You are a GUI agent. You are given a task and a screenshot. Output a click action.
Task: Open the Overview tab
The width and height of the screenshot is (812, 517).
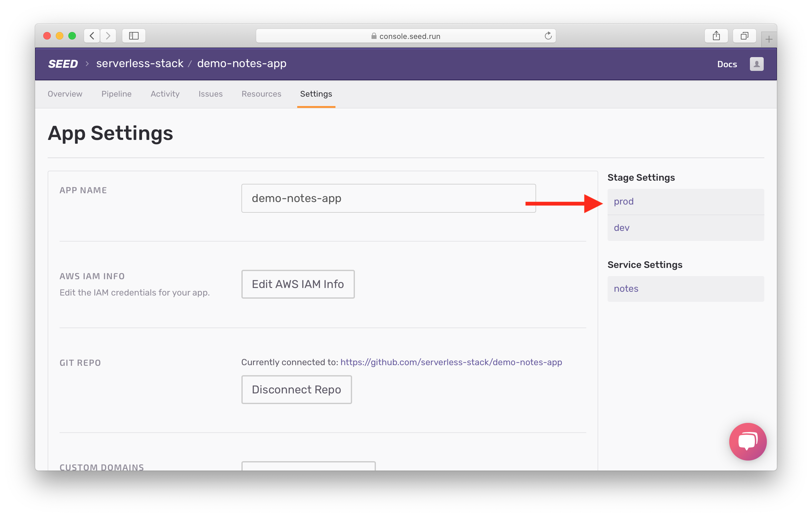click(x=65, y=94)
